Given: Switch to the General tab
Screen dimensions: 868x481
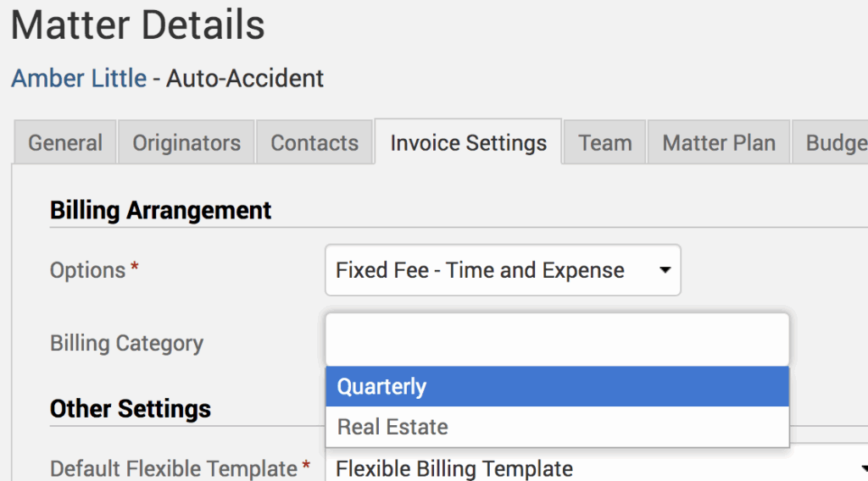Looking at the screenshot, I should pyautogui.click(x=65, y=143).
